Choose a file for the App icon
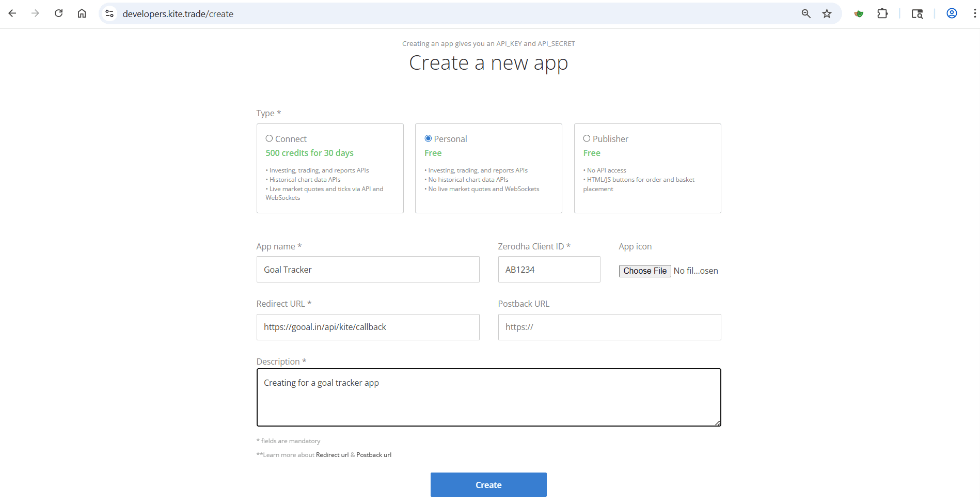The image size is (980, 503). 644,270
